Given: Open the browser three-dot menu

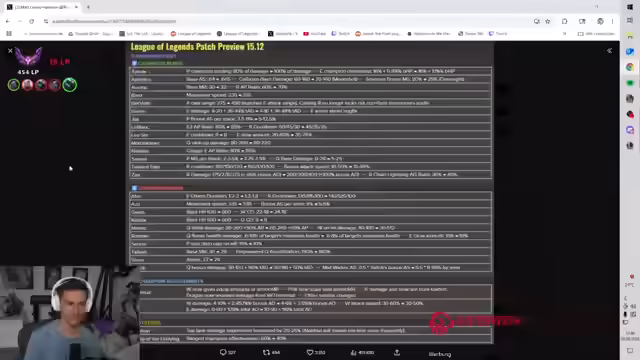Looking at the screenshot, I should [612, 21].
